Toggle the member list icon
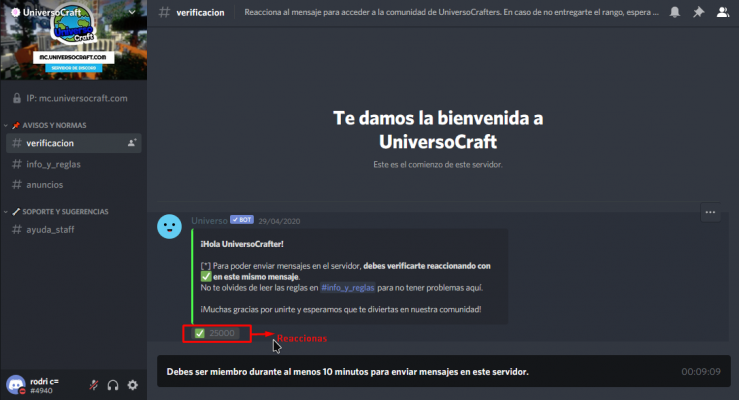 click(723, 12)
